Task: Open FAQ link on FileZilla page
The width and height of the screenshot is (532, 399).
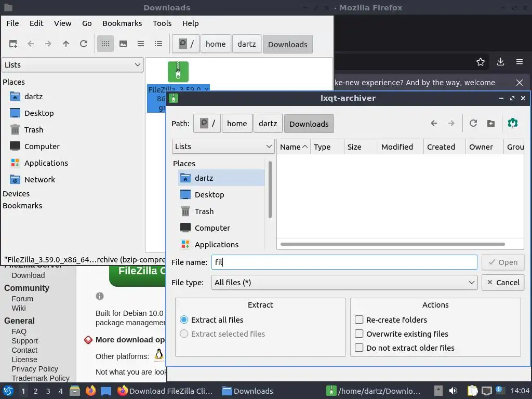Action: click(19, 331)
